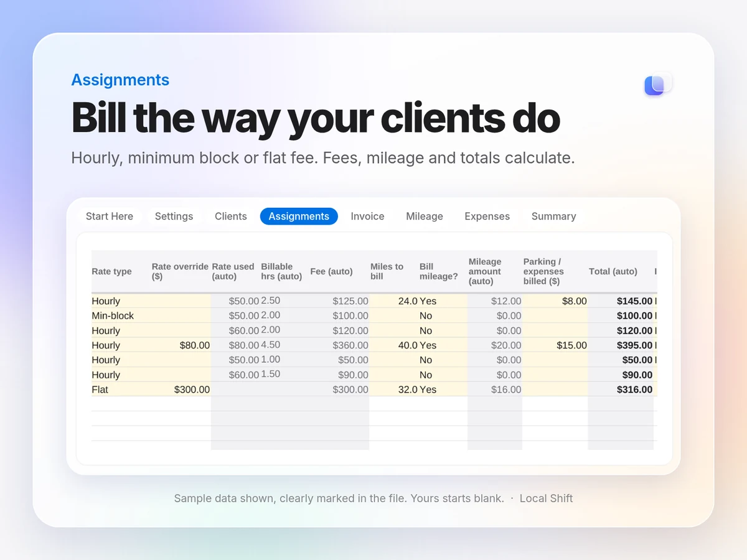Select the 24.0 miles to bill cell
Screen dimensions: 747x560
click(394, 301)
